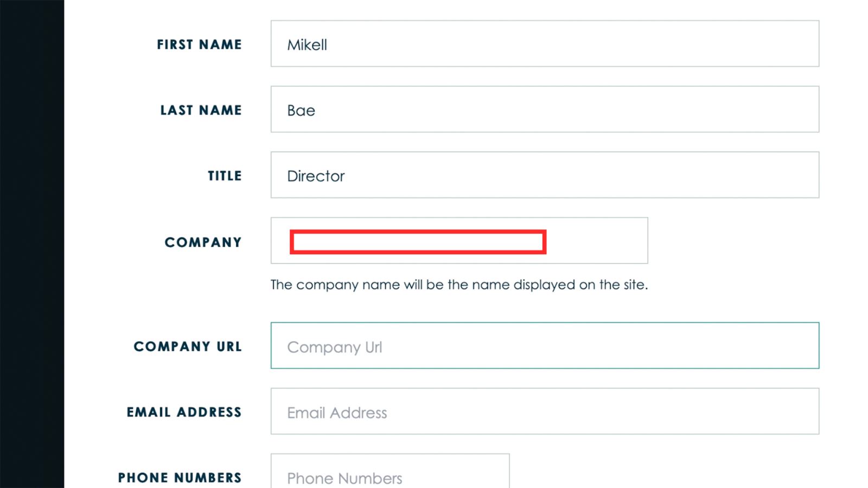Screen dimensions: 868x488
Task: Click the company name helper text
Action: [x=459, y=285]
